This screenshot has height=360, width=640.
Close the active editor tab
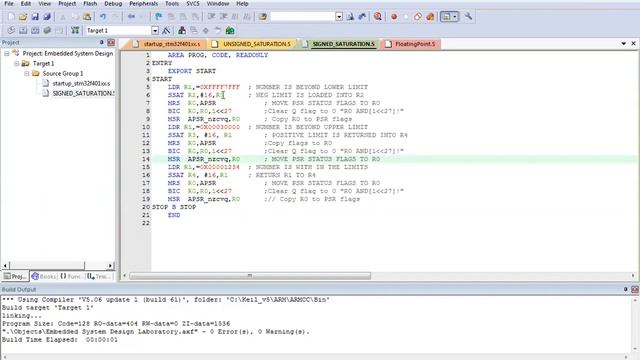click(633, 44)
